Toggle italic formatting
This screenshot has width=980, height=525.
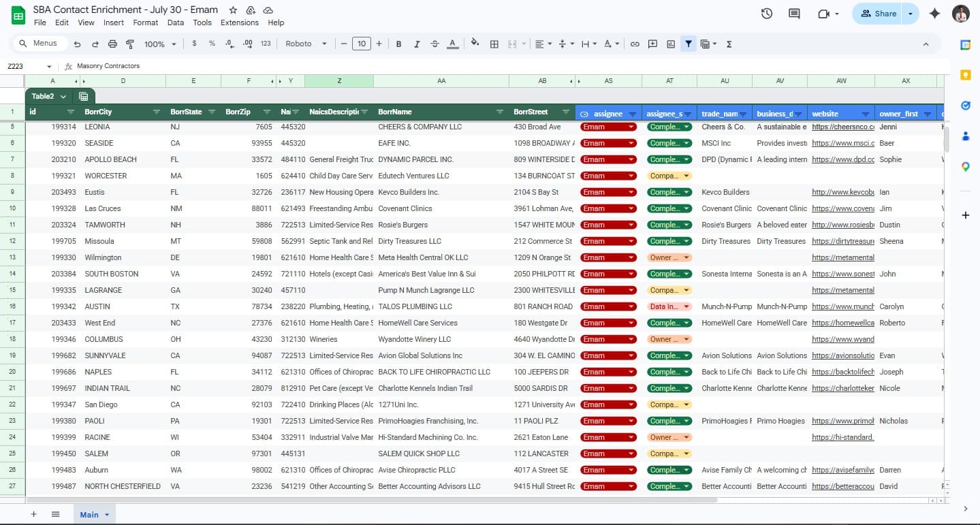pyautogui.click(x=417, y=44)
